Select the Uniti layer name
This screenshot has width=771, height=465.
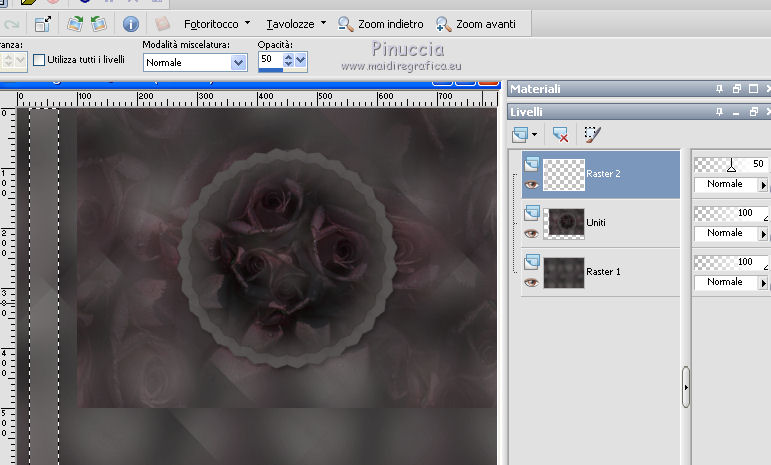(x=597, y=222)
